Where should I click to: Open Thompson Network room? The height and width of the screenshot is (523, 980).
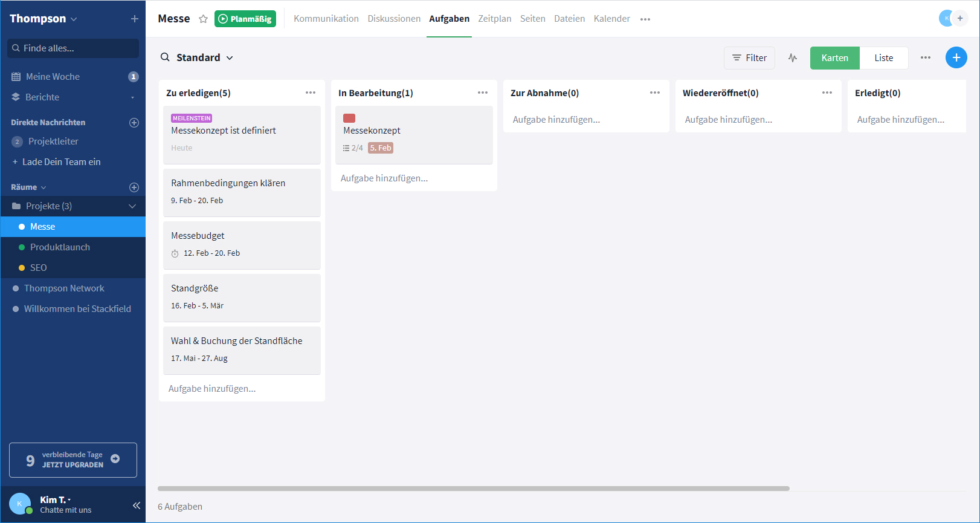point(73,288)
